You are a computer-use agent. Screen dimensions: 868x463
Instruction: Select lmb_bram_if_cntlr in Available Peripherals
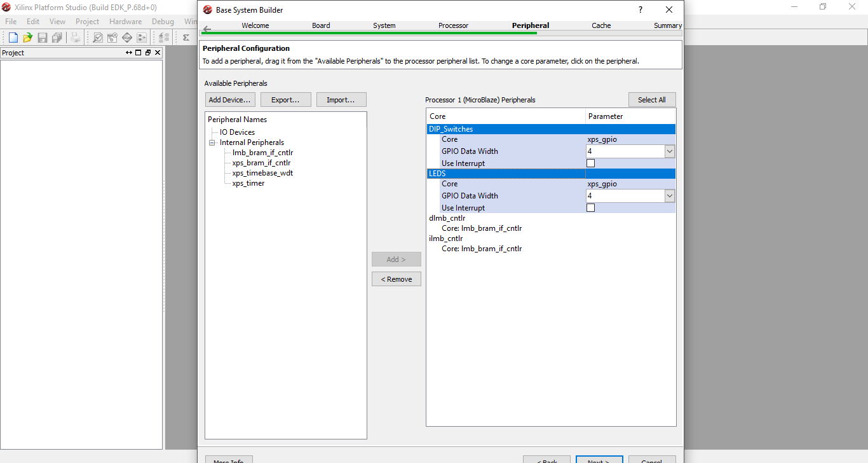pos(262,153)
